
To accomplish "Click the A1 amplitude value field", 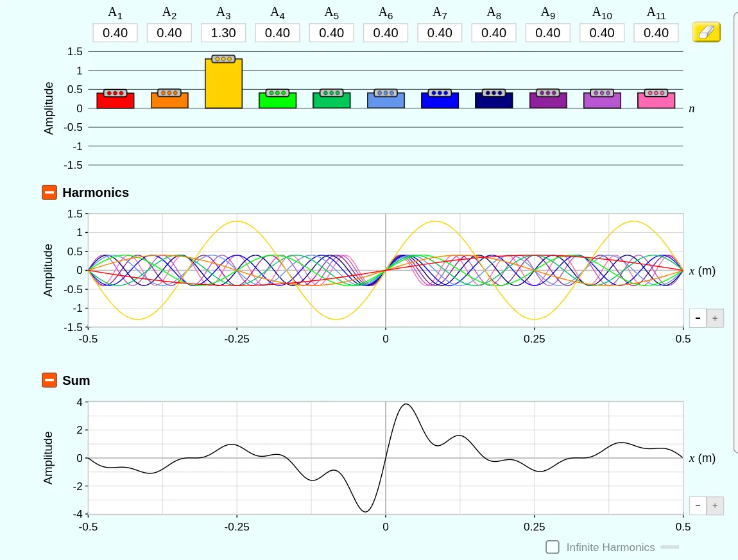I will (116, 33).
